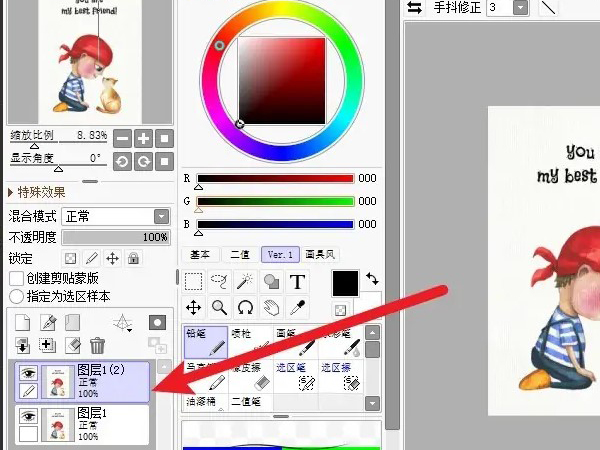The height and width of the screenshot is (450, 600).
Task: Select the rotate view tool
Action: tap(245, 308)
